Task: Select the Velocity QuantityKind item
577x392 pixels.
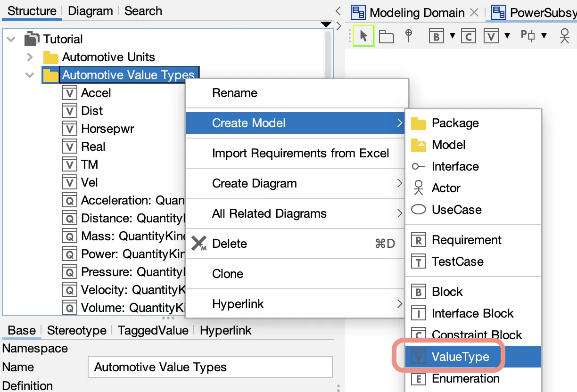Action: point(132,290)
